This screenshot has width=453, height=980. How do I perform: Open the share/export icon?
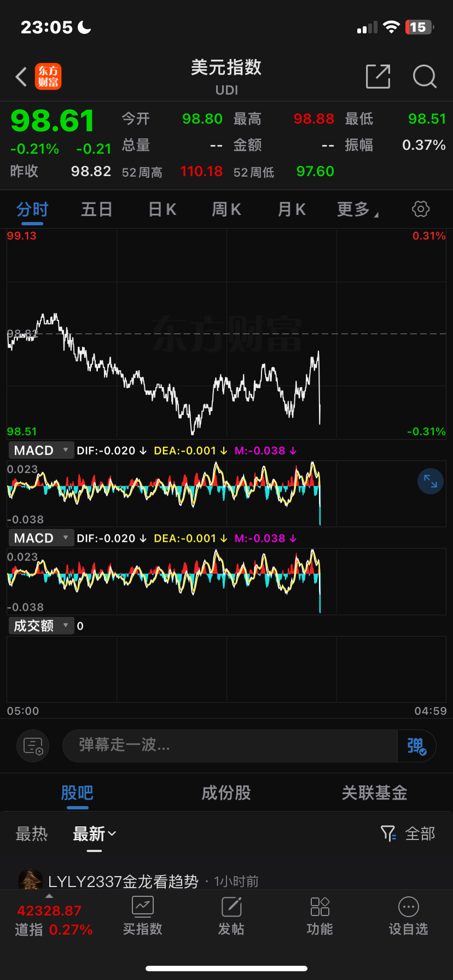coord(378,76)
